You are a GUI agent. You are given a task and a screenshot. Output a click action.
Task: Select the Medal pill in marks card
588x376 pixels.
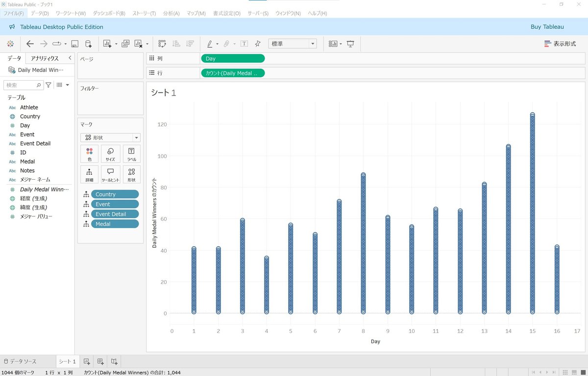[x=115, y=224]
